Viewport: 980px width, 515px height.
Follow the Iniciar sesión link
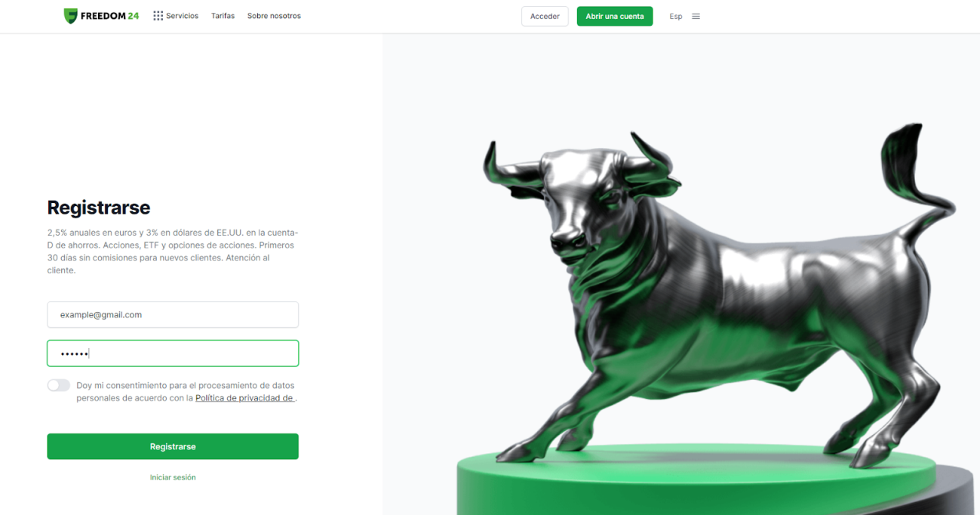click(173, 477)
